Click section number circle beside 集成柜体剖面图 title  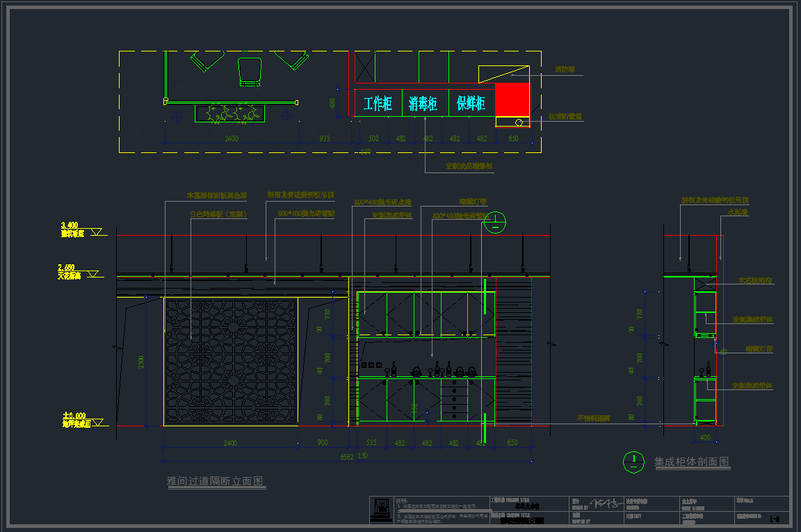(633, 462)
